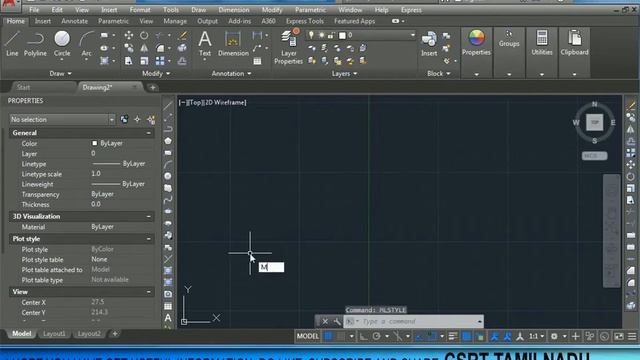Click the dynamic input box near crosshair

coord(271,267)
